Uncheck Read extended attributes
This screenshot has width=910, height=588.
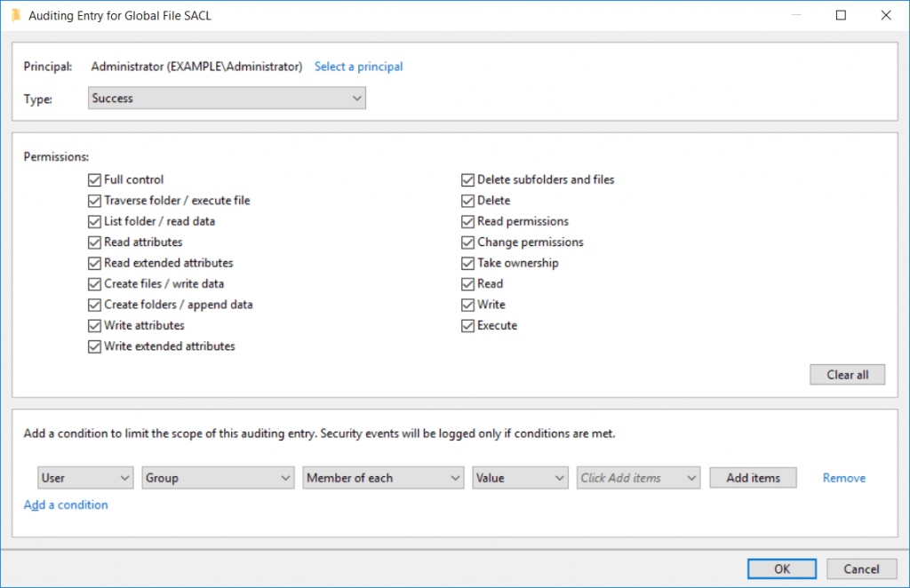94,263
